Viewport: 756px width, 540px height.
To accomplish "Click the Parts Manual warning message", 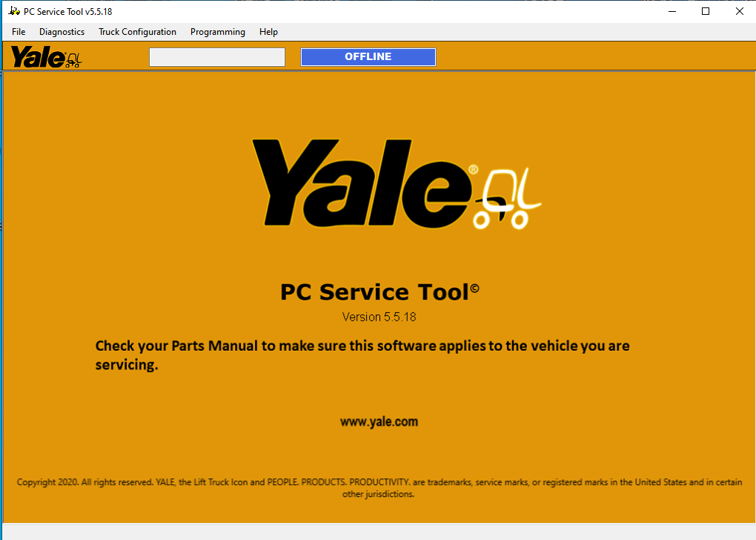I will coord(362,355).
